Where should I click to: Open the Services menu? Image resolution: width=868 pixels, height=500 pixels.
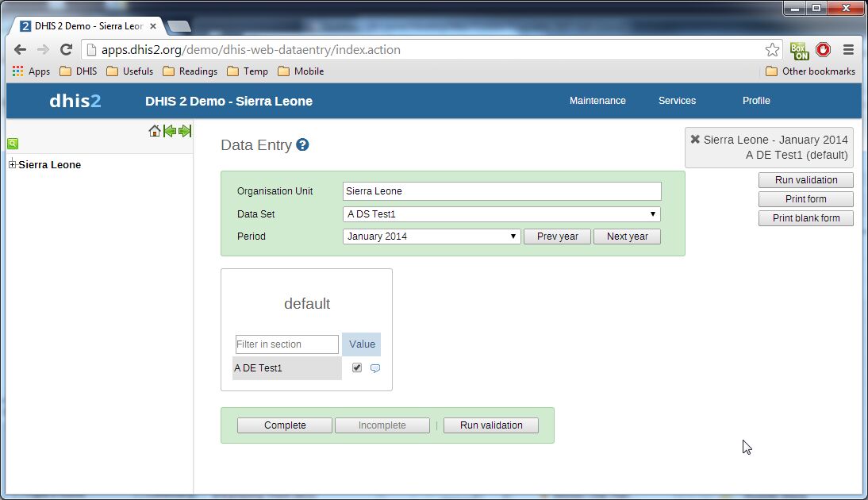677,101
